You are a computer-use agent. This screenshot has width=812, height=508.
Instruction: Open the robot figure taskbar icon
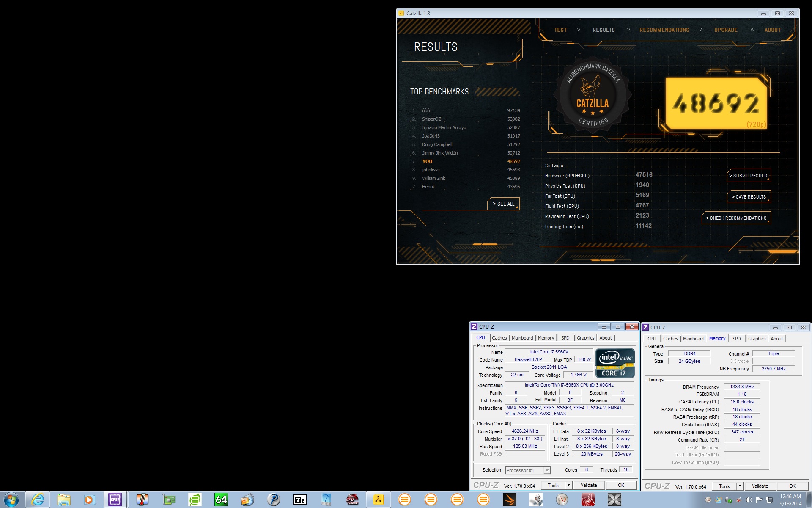(x=536, y=500)
